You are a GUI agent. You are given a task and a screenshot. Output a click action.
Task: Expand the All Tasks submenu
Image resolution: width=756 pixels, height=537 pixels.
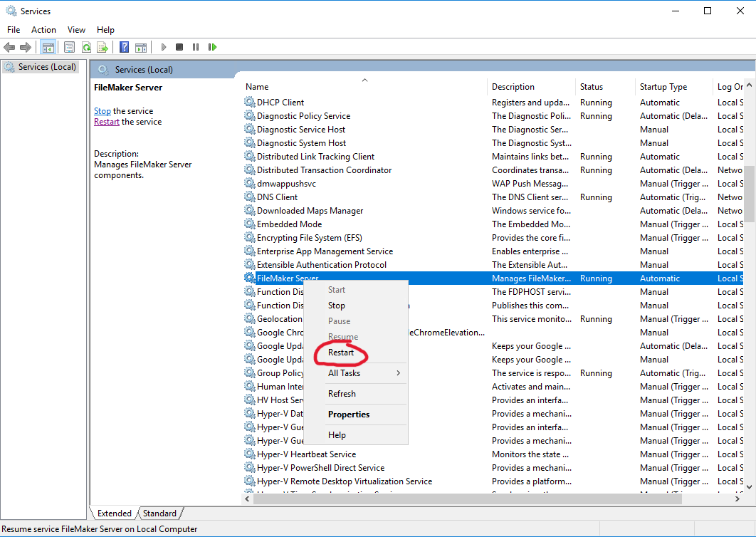click(357, 373)
